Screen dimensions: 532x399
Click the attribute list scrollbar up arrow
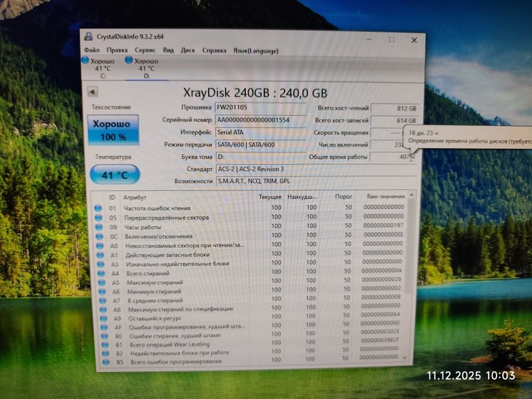[411, 195]
